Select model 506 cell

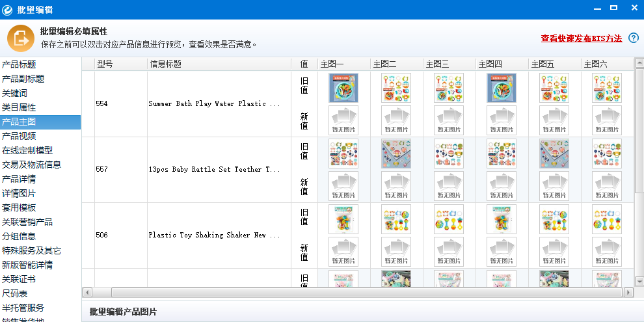click(x=121, y=235)
